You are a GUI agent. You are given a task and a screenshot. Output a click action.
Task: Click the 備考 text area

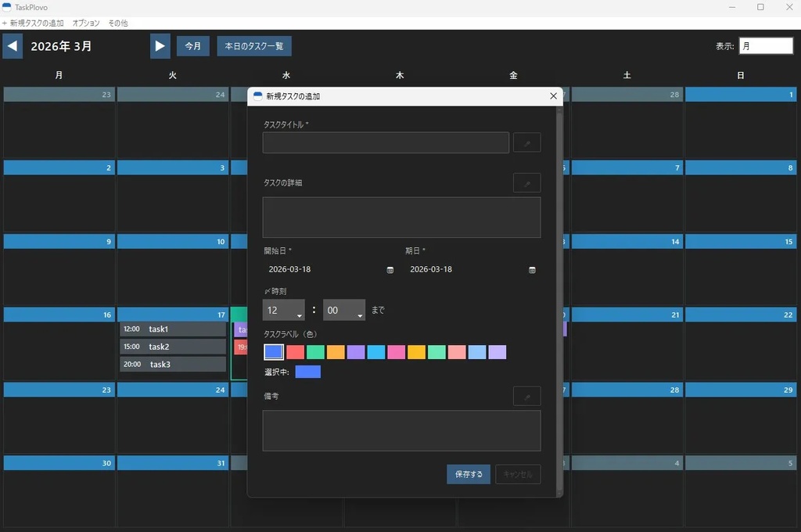(x=401, y=431)
